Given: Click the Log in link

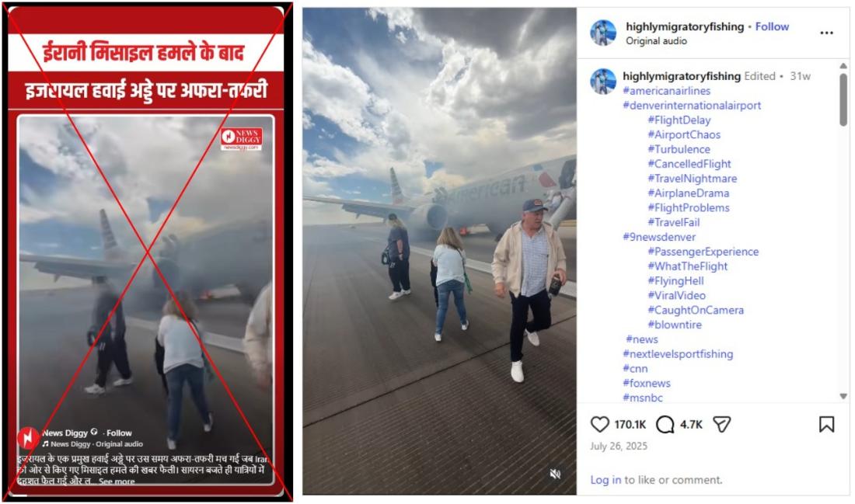Looking at the screenshot, I should [x=605, y=480].
